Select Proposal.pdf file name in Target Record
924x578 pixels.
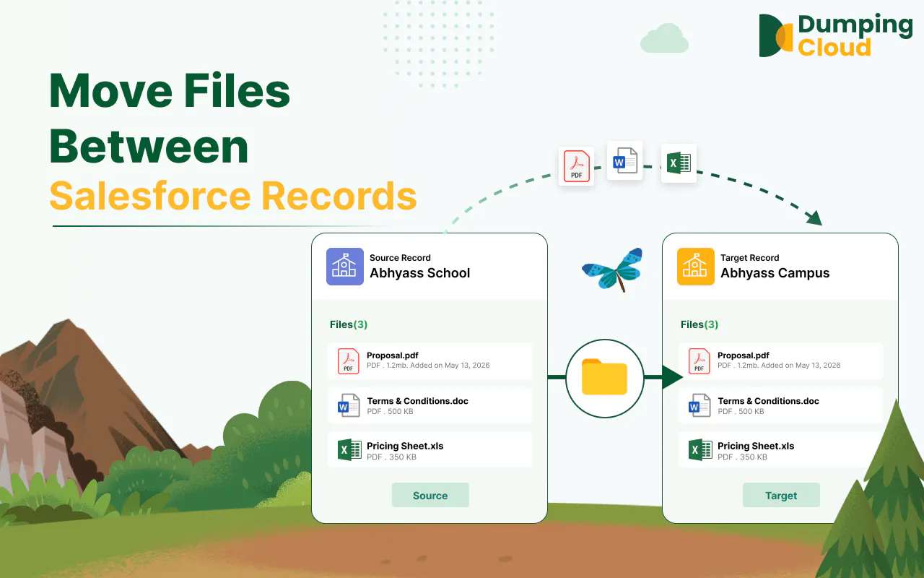click(x=744, y=355)
